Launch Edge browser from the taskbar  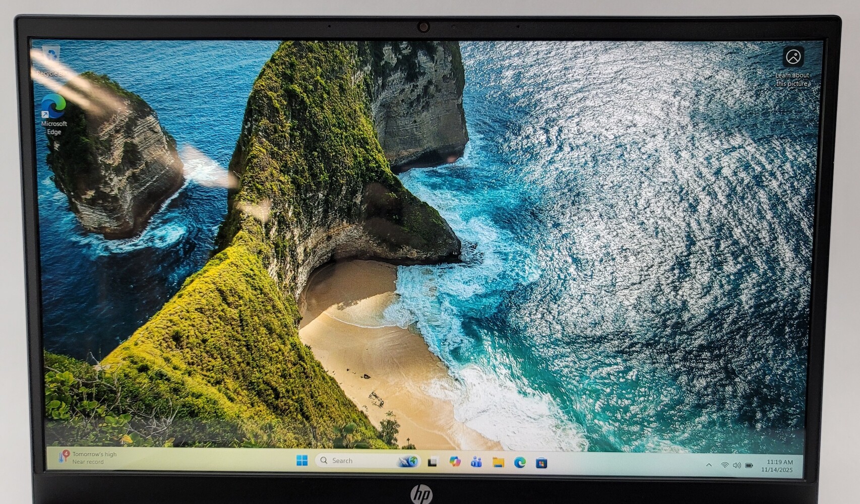[x=520, y=463]
